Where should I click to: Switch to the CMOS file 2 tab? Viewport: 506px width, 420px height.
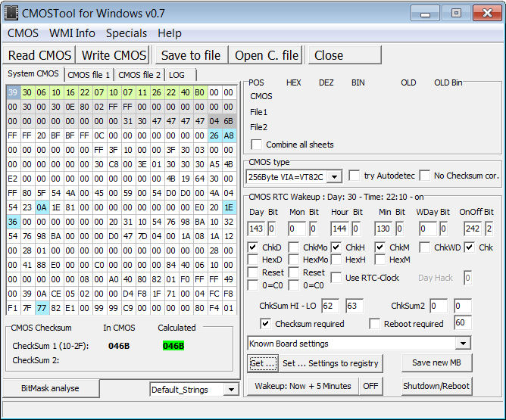pos(139,75)
